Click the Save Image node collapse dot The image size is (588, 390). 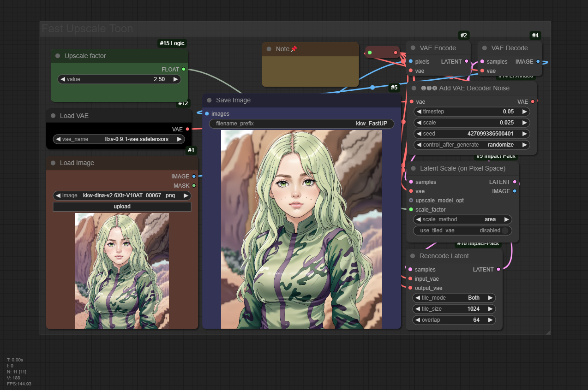[209, 100]
